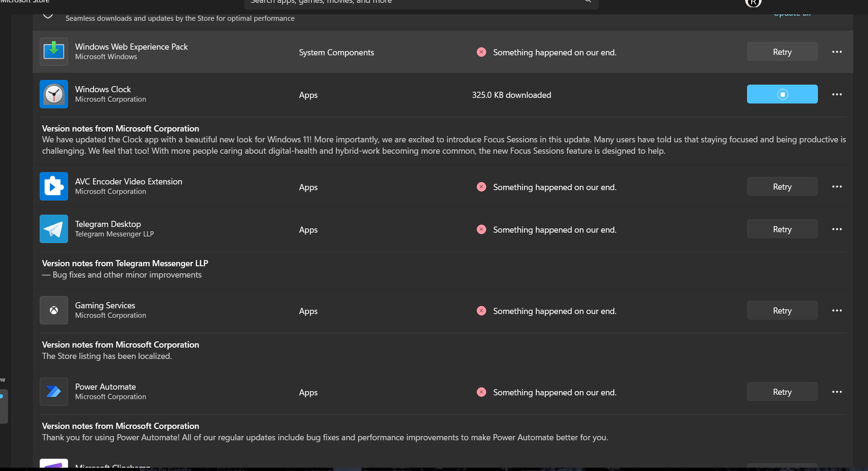Open the Windows Clock app icon
The height and width of the screenshot is (471, 868).
(x=54, y=94)
